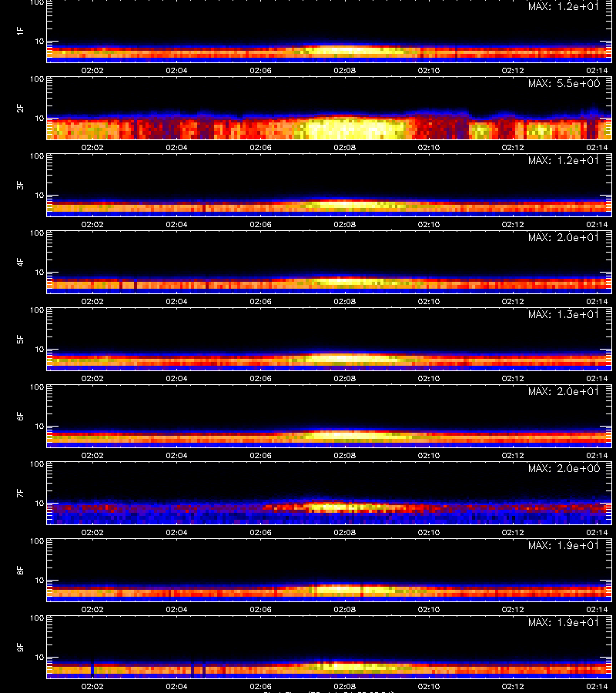
Task: Click 02:10 tick label under 5F panel
Action: click(429, 379)
